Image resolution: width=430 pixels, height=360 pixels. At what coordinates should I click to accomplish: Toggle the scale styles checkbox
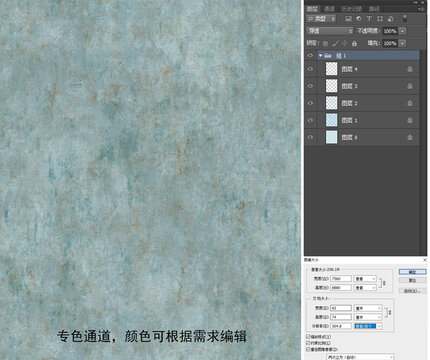[x=308, y=337]
